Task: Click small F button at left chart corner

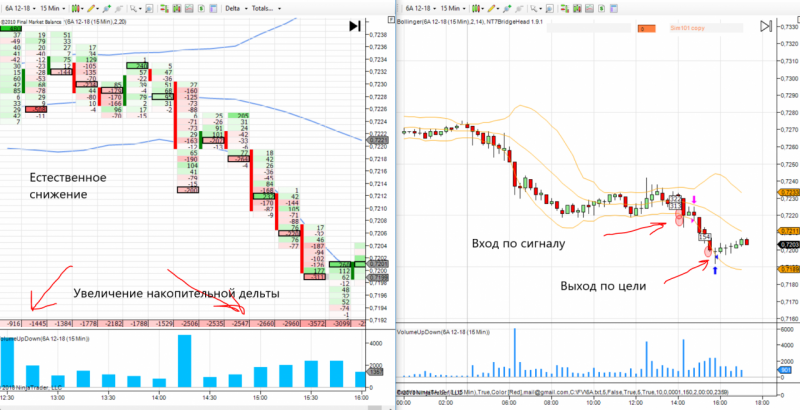Action: coord(391,19)
